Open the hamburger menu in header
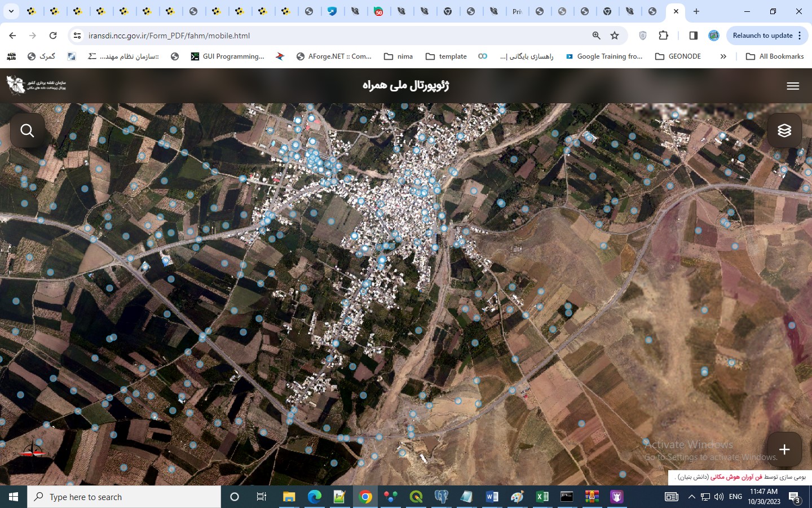The width and height of the screenshot is (812, 508). [793, 86]
